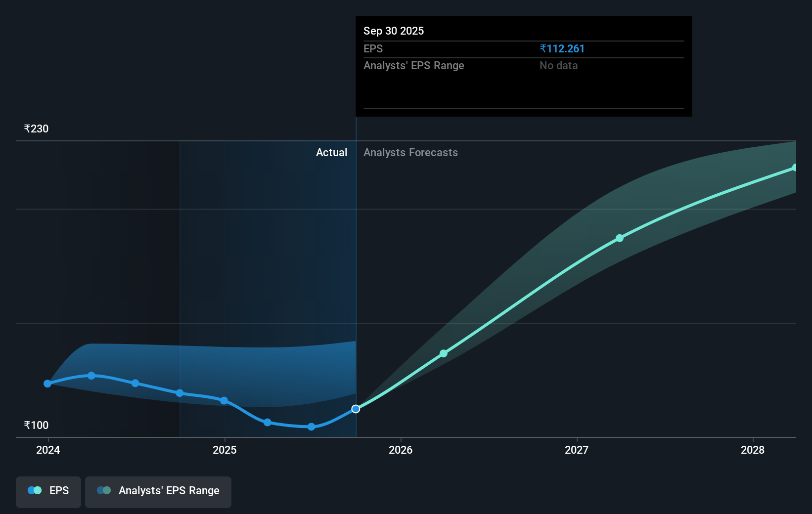This screenshot has width=812, height=514.
Task: Click the No data field in the tooltip
Action: pyautogui.click(x=558, y=65)
